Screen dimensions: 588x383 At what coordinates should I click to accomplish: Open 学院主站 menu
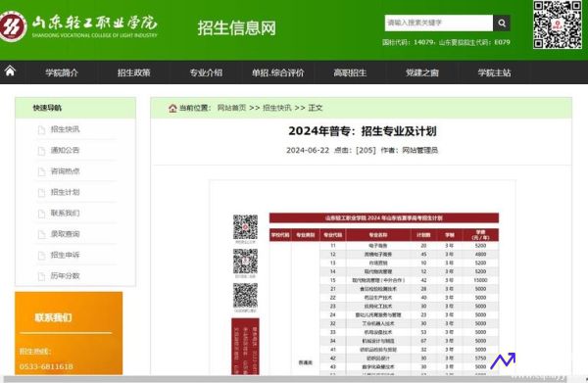pyautogui.click(x=494, y=72)
